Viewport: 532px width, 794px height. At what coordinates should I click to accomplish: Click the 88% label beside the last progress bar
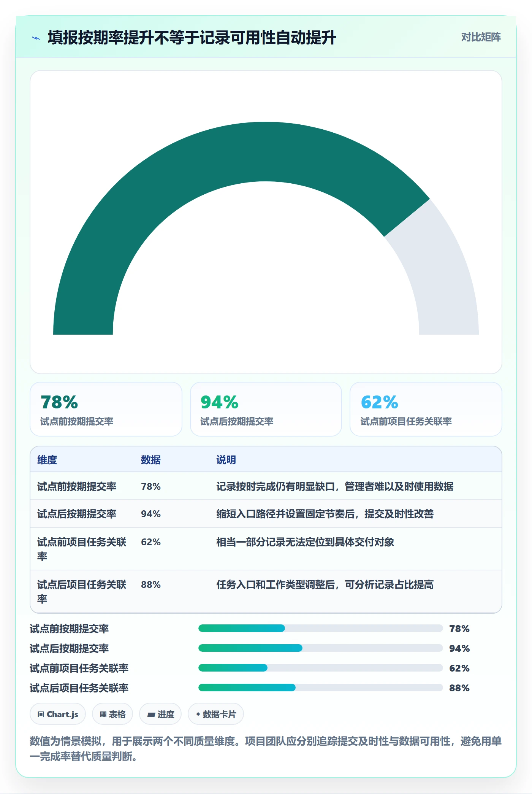(x=459, y=688)
